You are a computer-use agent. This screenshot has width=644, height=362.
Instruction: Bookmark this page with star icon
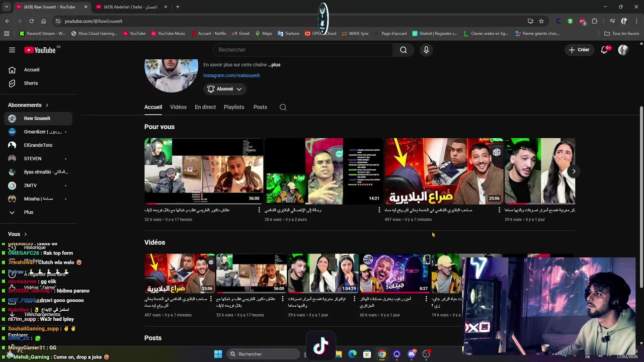point(541,21)
